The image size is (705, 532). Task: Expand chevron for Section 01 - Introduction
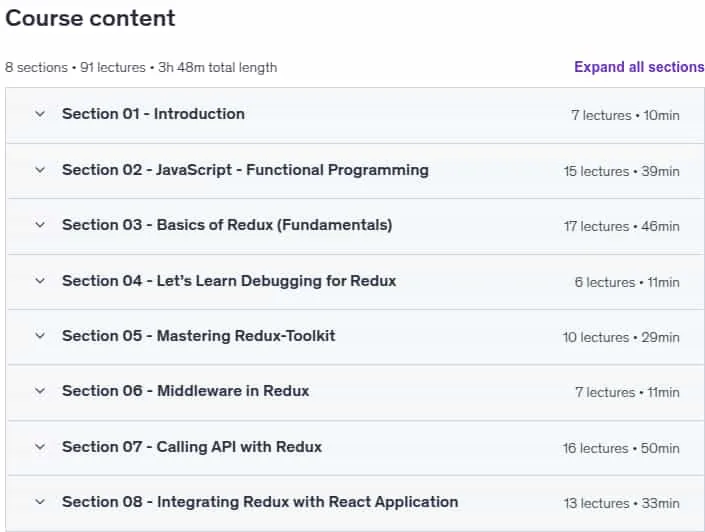tap(40, 114)
